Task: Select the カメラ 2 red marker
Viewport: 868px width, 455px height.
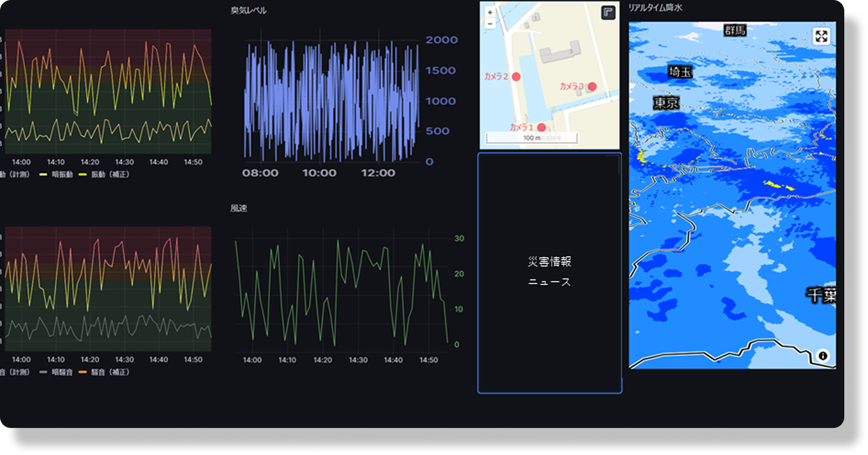Action: (516, 77)
